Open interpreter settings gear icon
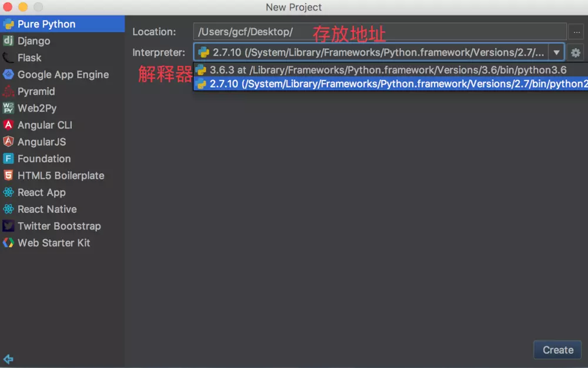The image size is (588, 368). (576, 53)
